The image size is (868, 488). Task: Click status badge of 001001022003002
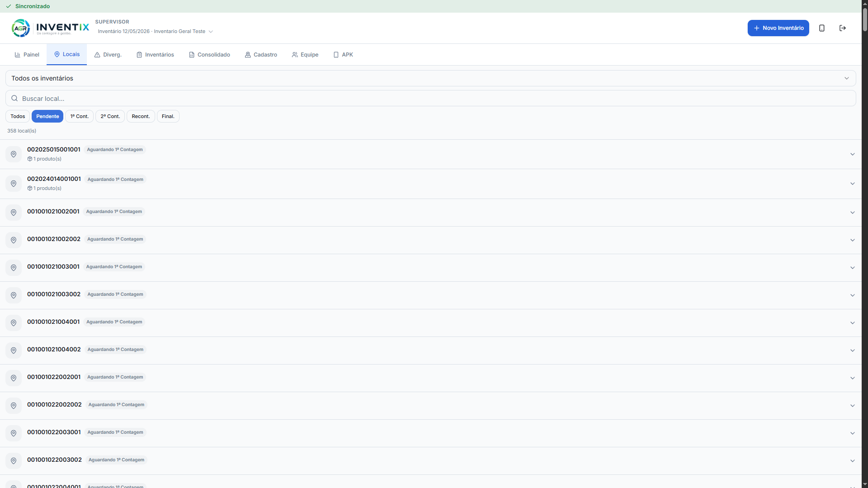coord(116,460)
